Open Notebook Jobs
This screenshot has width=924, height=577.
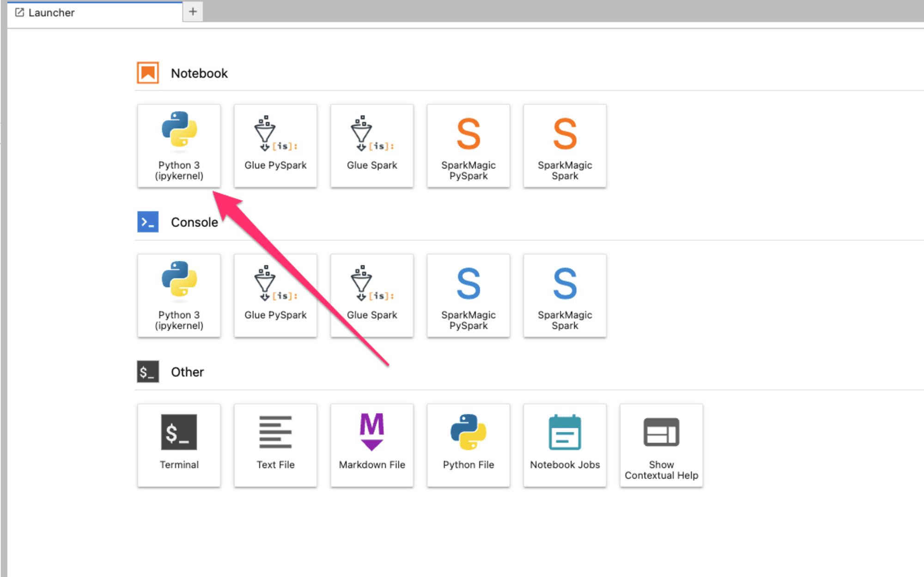(x=565, y=445)
